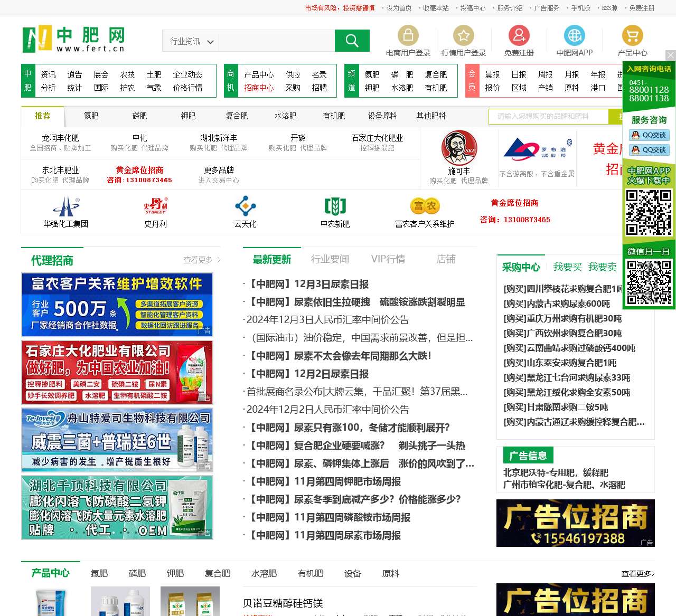
Task: Open the 中肥网APP globe icon
Action: tap(575, 35)
